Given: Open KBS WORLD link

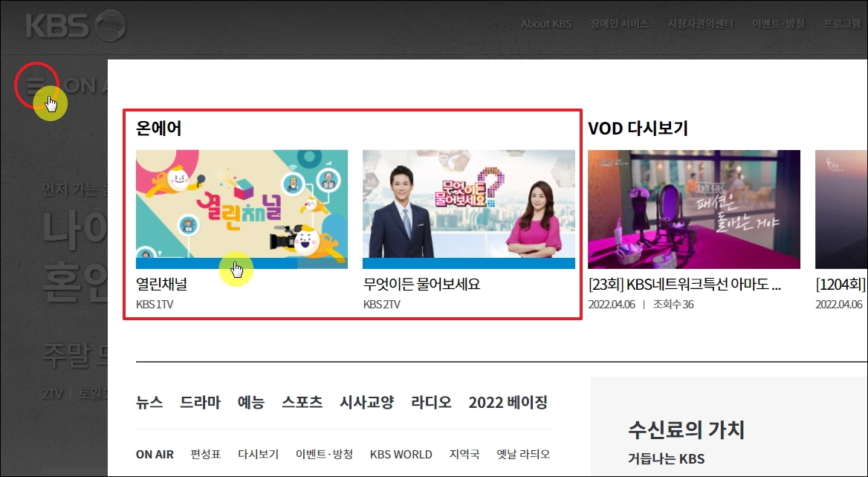Looking at the screenshot, I should 401,454.
